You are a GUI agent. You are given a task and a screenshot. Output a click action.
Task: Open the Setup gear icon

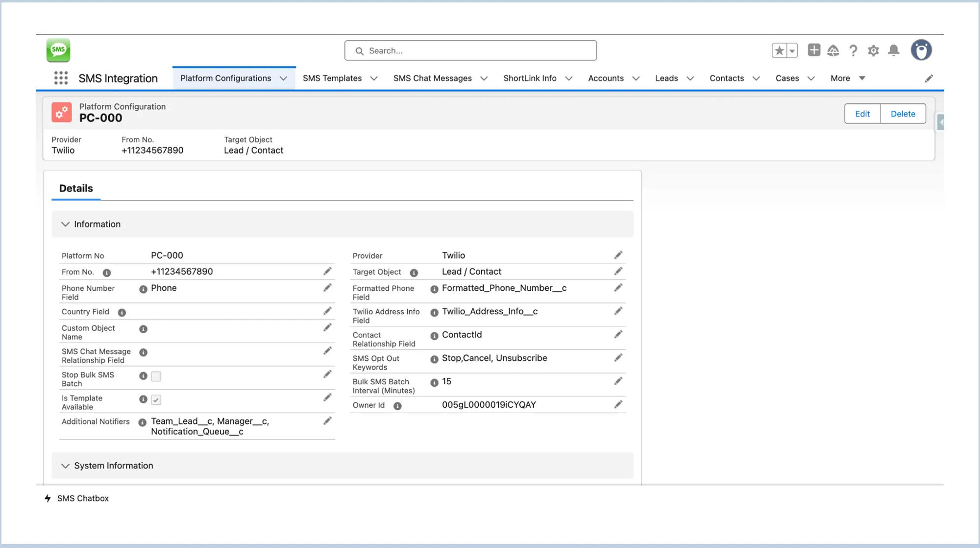pyautogui.click(x=873, y=50)
